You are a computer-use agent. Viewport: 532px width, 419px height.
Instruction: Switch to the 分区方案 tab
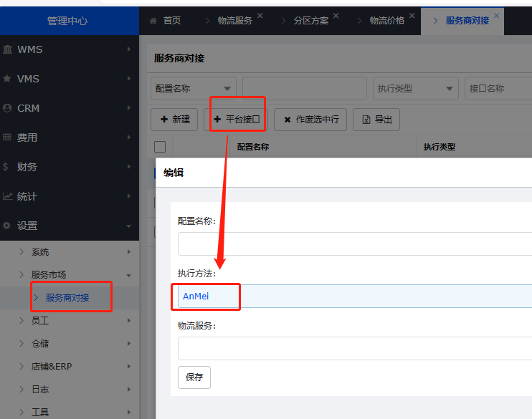(x=310, y=21)
